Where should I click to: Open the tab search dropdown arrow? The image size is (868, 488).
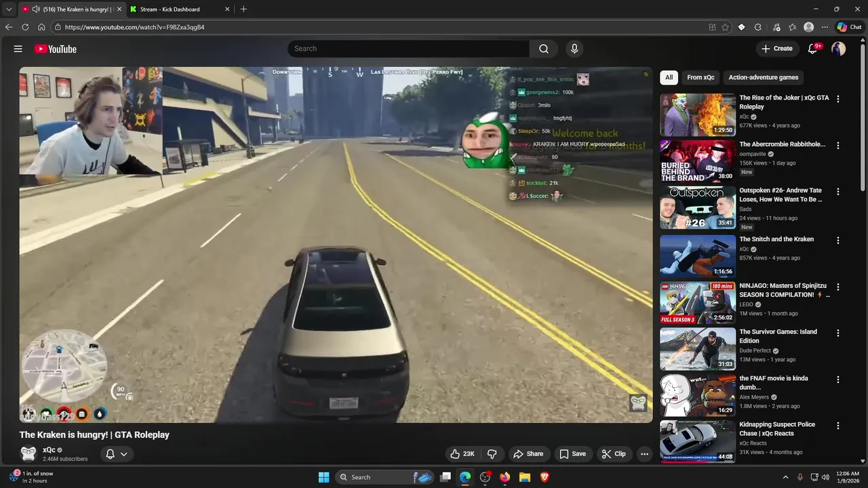(9, 9)
